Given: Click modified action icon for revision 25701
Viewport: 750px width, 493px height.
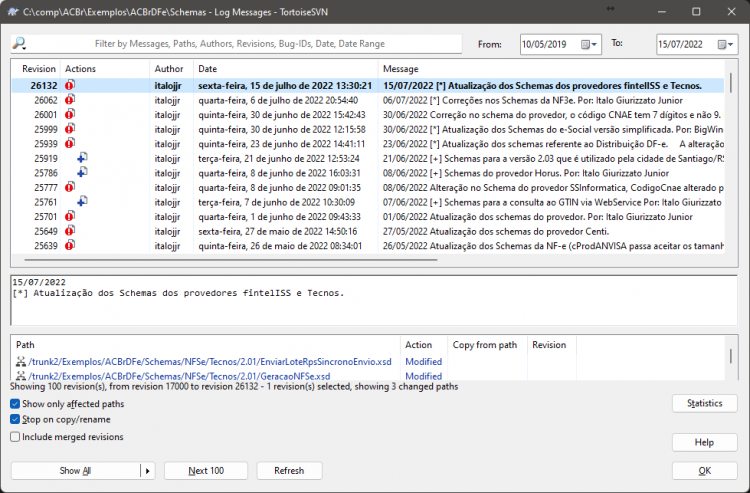Looking at the screenshot, I should pyautogui.click(x=70, y=217).
